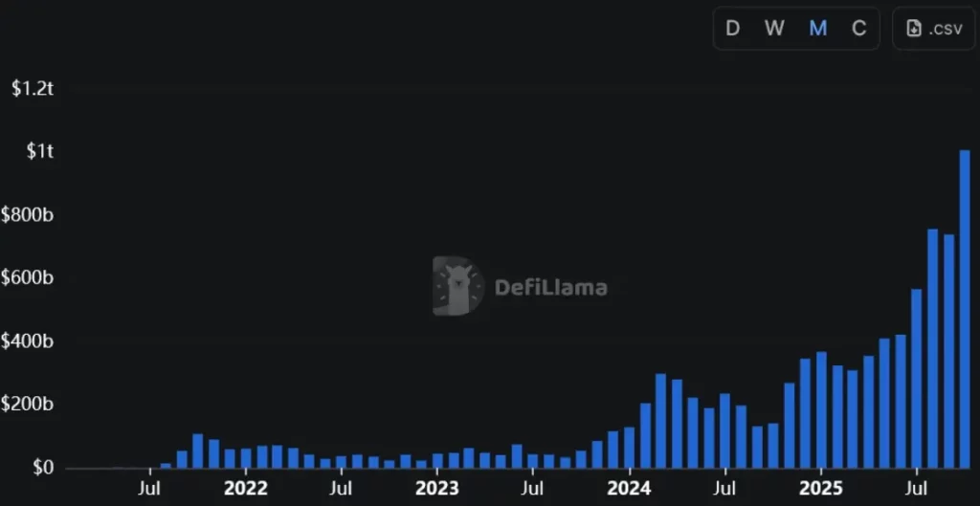The height and width of the screenshot is (506, 980).
Task: Click the tallest bar near $1t
Action: [965, 309]
